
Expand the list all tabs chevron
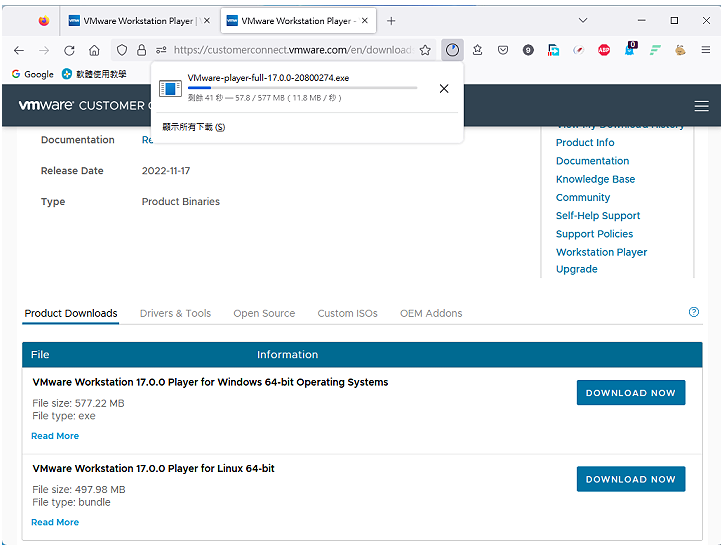point(583,20)
